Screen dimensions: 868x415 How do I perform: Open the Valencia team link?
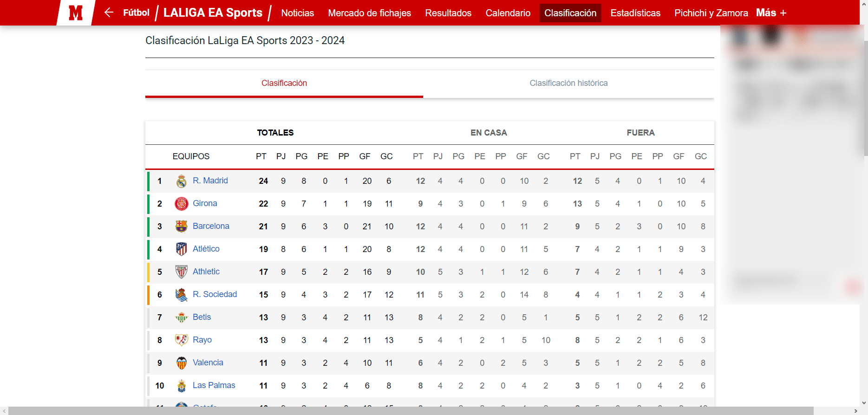click(x=208, y=363)
